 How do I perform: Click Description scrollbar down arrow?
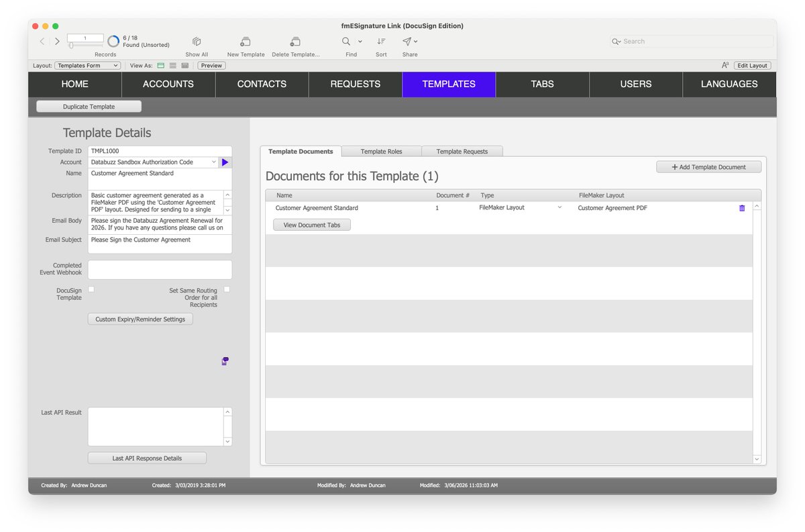227,211
